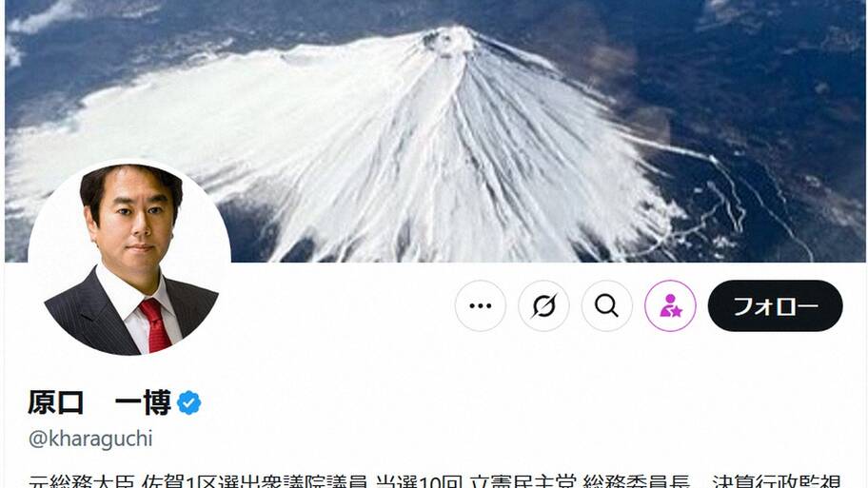Click the magnifier search posts icon
The width and height of the screenshot is (868, 488).
point(606,306)
